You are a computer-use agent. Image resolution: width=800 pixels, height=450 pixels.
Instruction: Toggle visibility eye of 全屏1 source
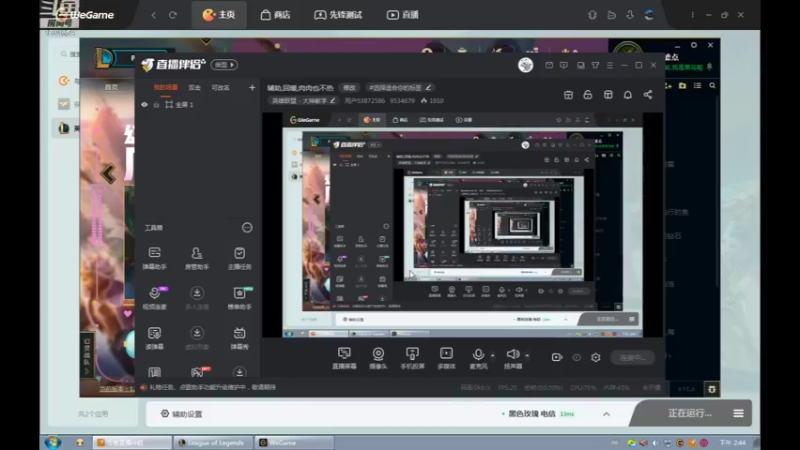pyautogui.click(x=144, y=105)
